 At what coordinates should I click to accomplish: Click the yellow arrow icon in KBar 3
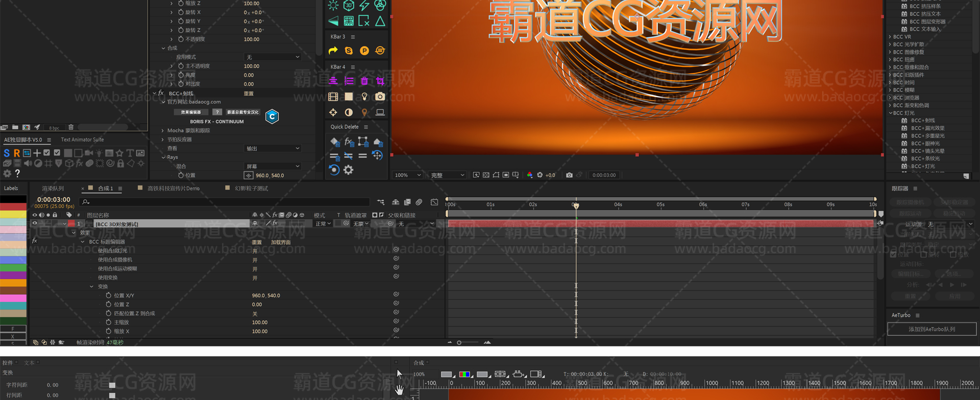coord(333,51)
